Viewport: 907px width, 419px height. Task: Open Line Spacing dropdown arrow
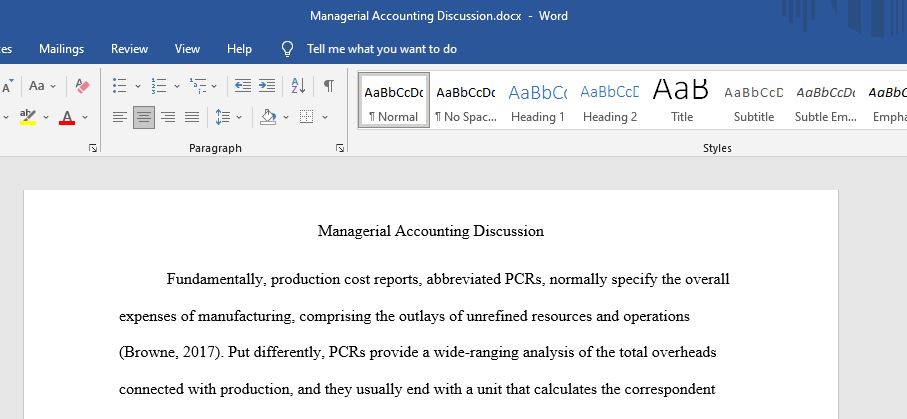tap(239, 117)
